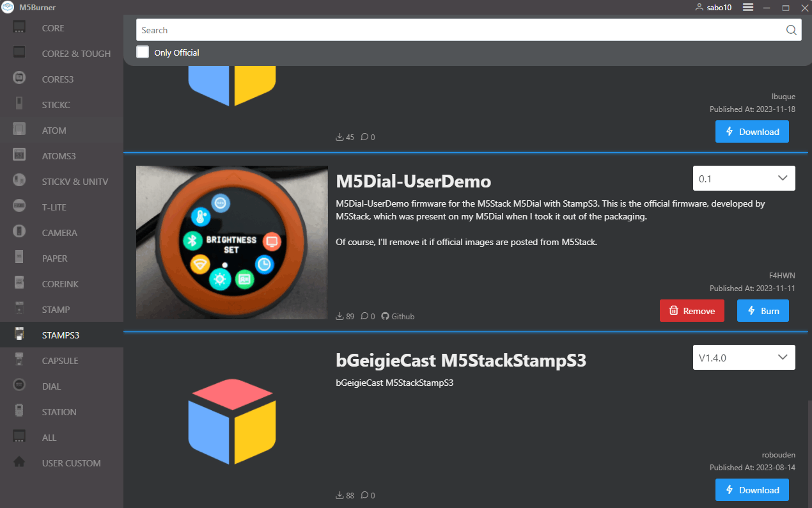Select the STAMP device icon
This screenshot has height=508, width=812.
click(x=19, y=309)
